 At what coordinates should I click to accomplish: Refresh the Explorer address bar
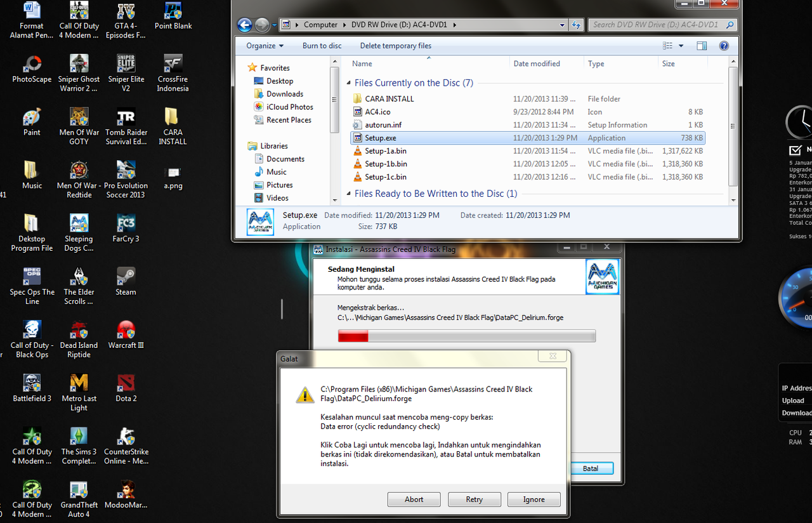[x=576, y=25]
